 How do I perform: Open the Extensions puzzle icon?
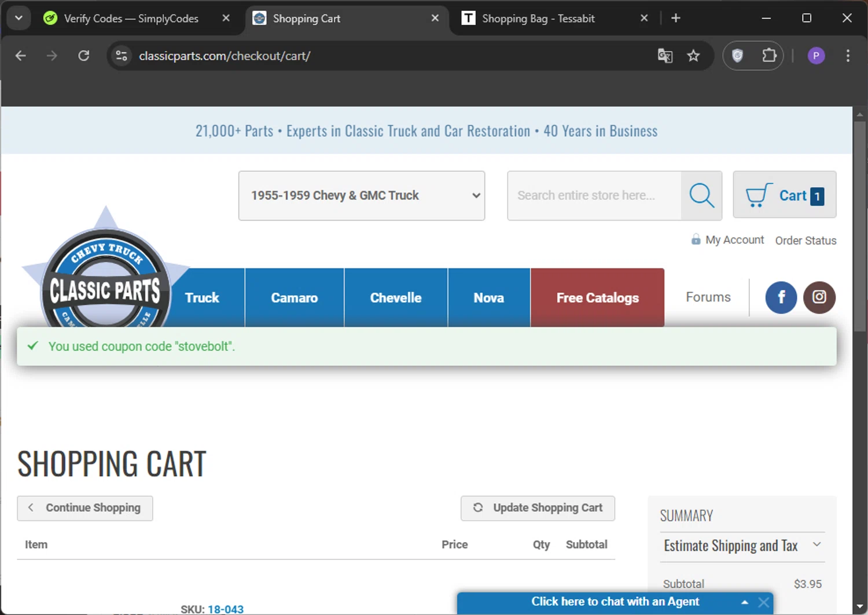coord(769,56)
